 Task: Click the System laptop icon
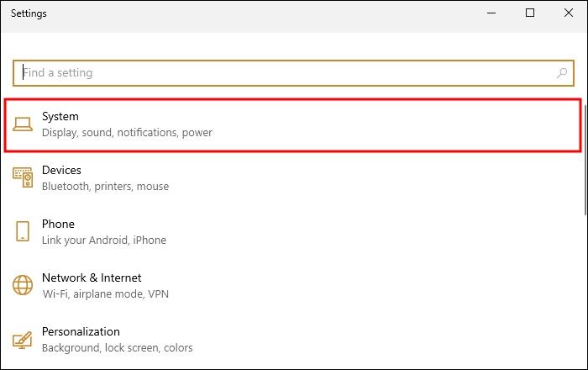(23, 124)
